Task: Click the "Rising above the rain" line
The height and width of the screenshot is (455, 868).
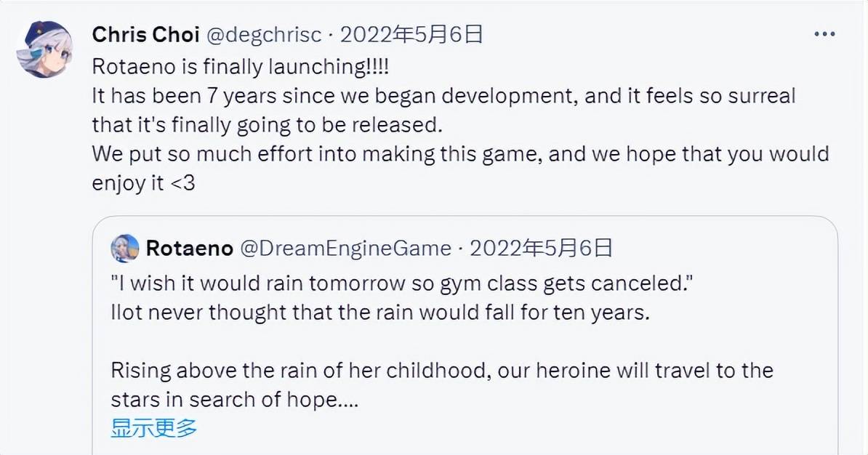Action: 441,370
